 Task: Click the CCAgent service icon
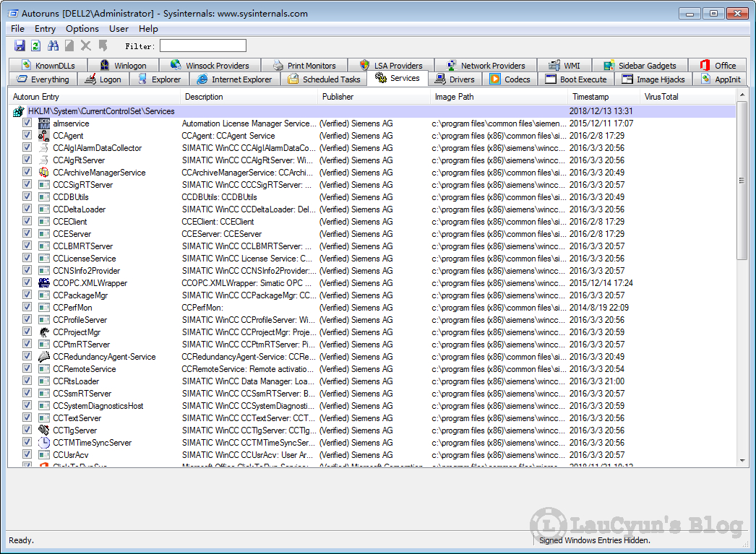click(44, 136)
